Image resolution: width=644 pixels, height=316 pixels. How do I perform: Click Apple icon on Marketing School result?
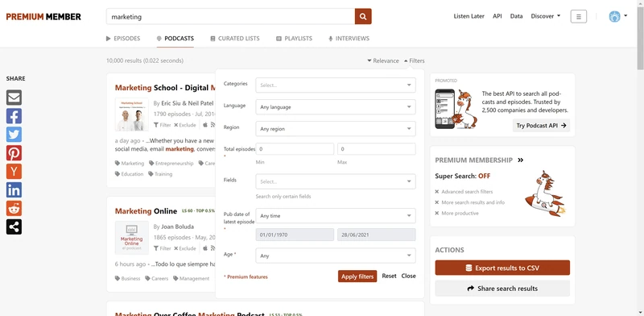(x=205, y=125)
